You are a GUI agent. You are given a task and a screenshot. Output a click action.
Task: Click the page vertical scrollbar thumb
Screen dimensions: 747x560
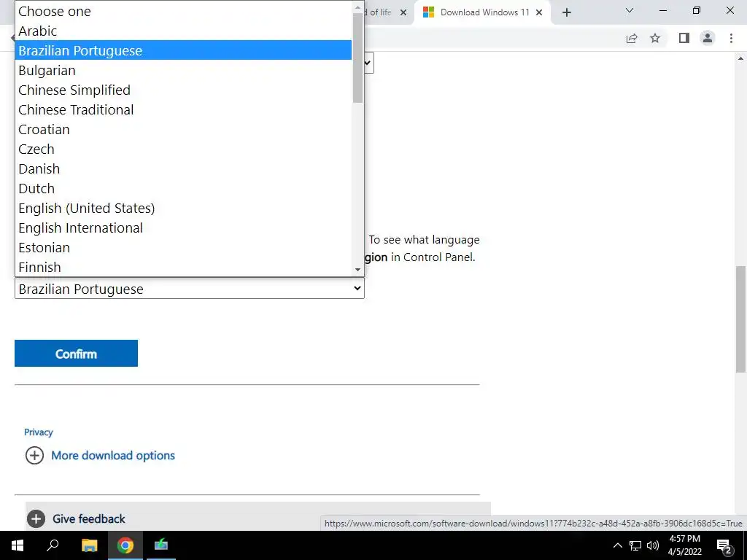pyautogui.click(x=741, y=319)
